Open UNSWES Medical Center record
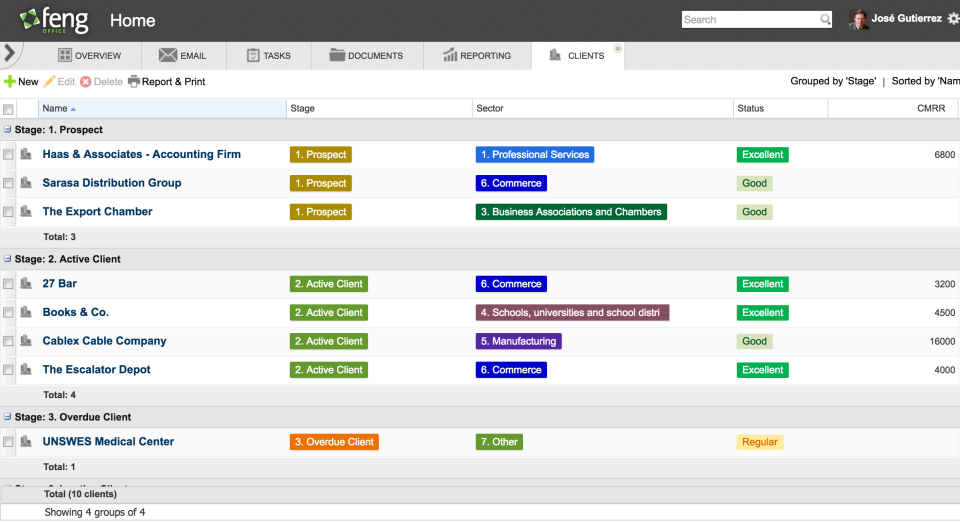Screen dimensions: 960x522 pos(108,441)
